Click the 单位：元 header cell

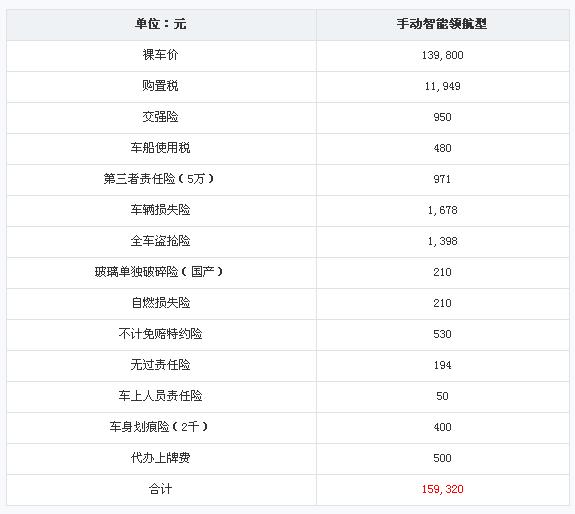point(161,24)
